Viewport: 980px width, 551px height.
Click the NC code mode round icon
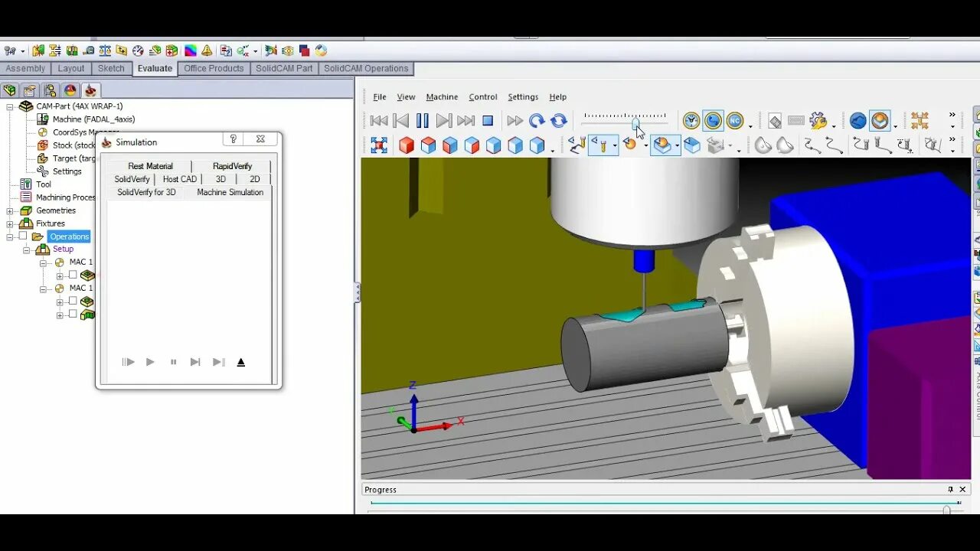pyautogui.click(x=735, y=121)
